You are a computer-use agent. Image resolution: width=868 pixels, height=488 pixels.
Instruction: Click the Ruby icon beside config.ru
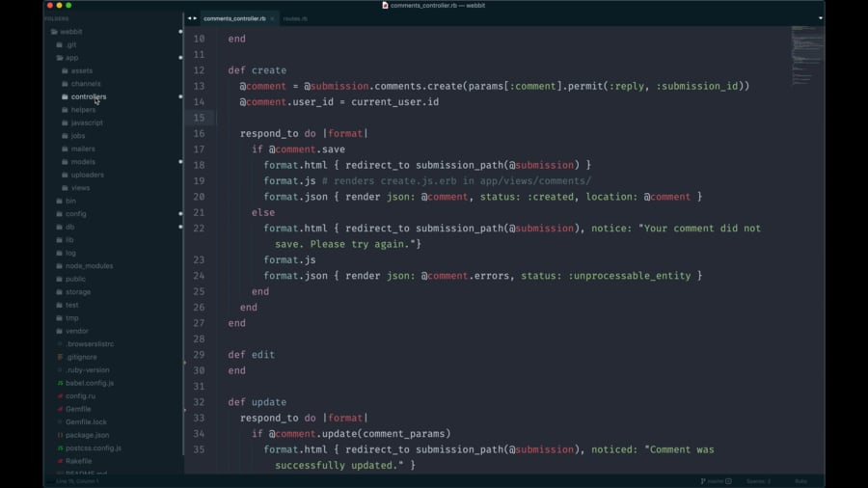60,396
